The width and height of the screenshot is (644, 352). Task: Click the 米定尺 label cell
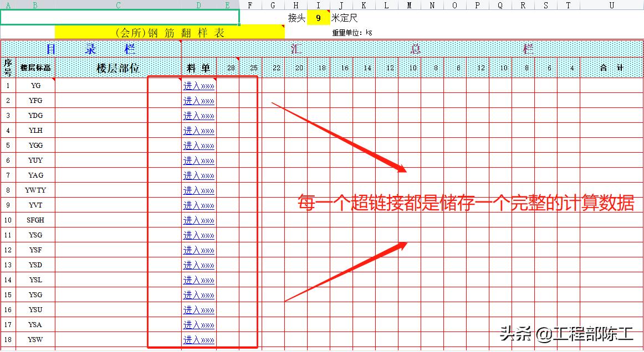tap(345, 18)
